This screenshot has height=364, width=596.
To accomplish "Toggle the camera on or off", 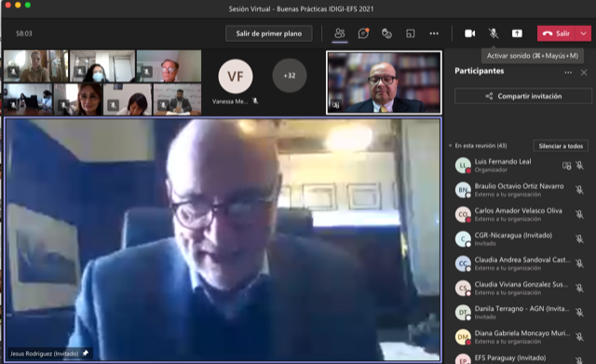I will point(469,34).
